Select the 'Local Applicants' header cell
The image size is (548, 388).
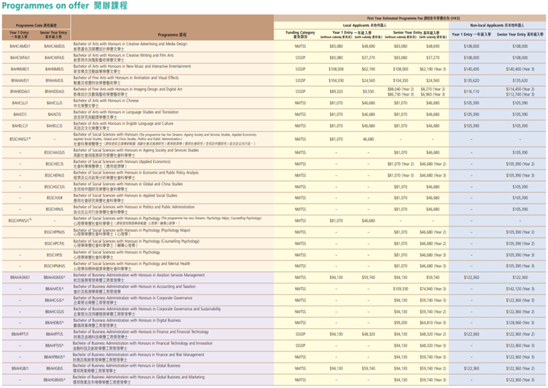pos(361,26)
